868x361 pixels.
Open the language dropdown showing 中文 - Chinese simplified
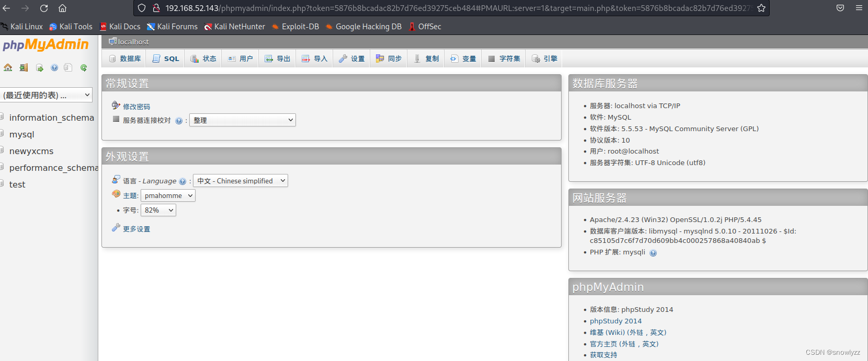tap(241, 181)
